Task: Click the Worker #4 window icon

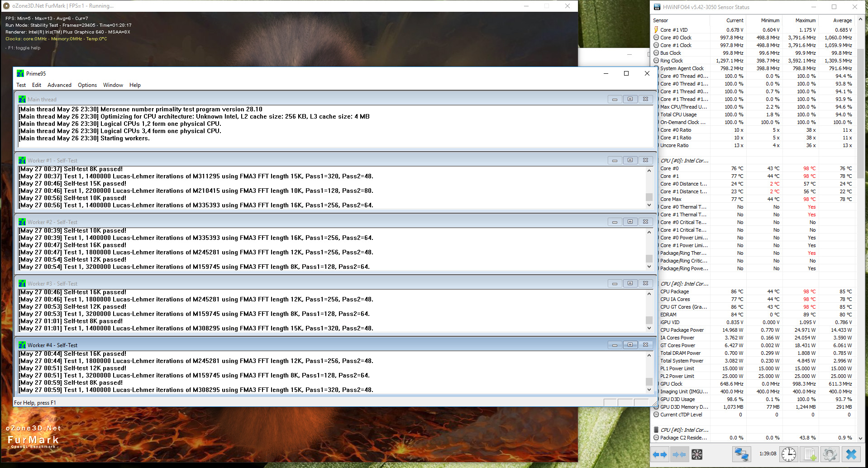Action: pos(22,345)
